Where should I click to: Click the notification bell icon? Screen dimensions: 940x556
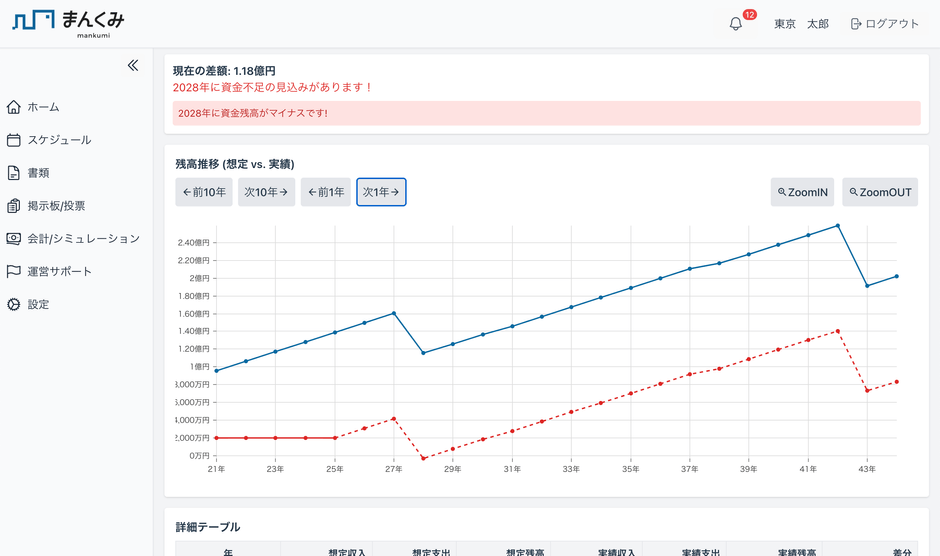pos(736,24)
